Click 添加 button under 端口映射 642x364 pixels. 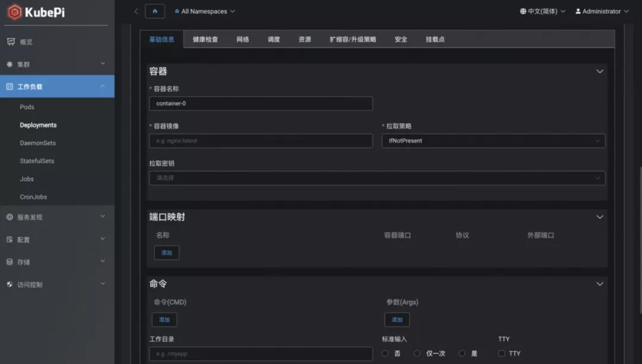(166, 253)
